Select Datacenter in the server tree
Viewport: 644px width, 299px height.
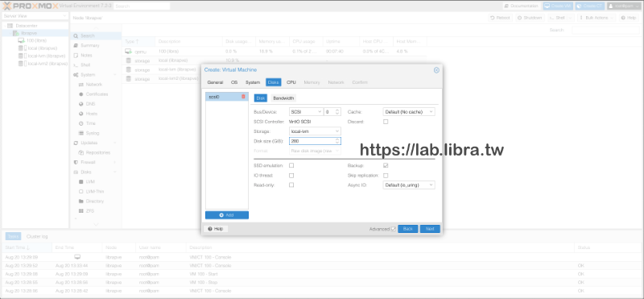coord(26,26)
